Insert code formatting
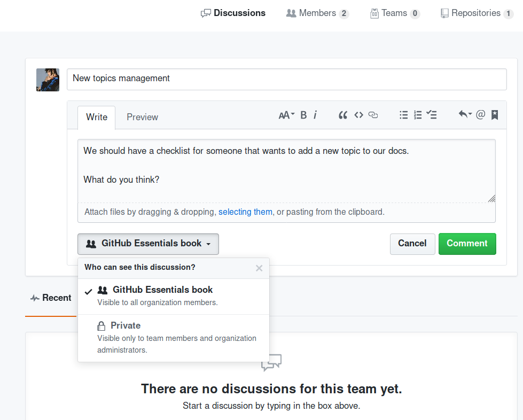Viewport: 523px width, 420px height. [x=358, y=115]
